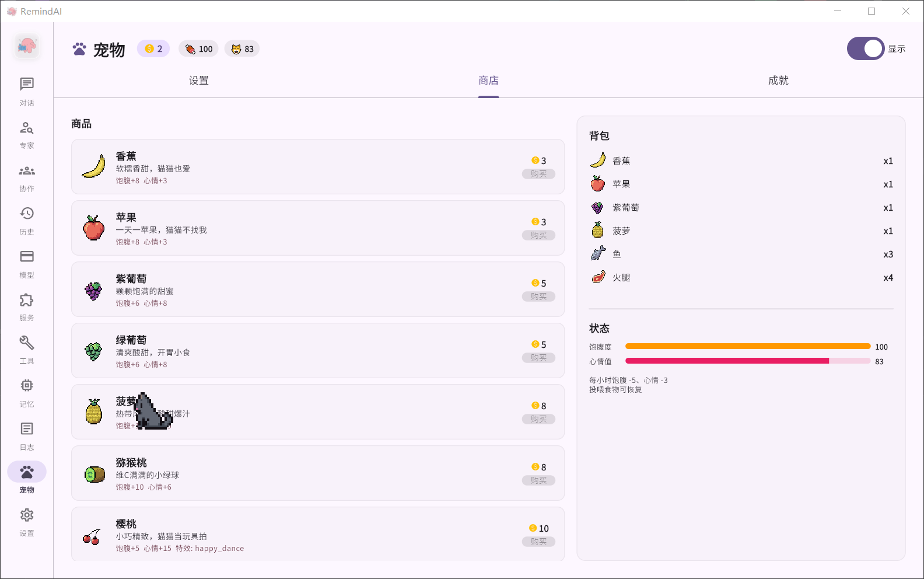The width and height of the screenshot is (924, 579).
Task: Open the 记忆 memory chip icon
Action: [x=27, y=386]
